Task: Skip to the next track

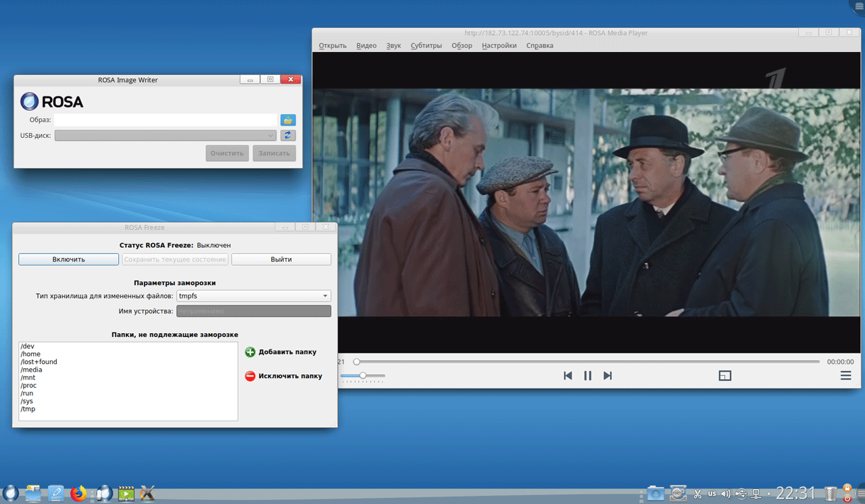Action: (608, 376)
